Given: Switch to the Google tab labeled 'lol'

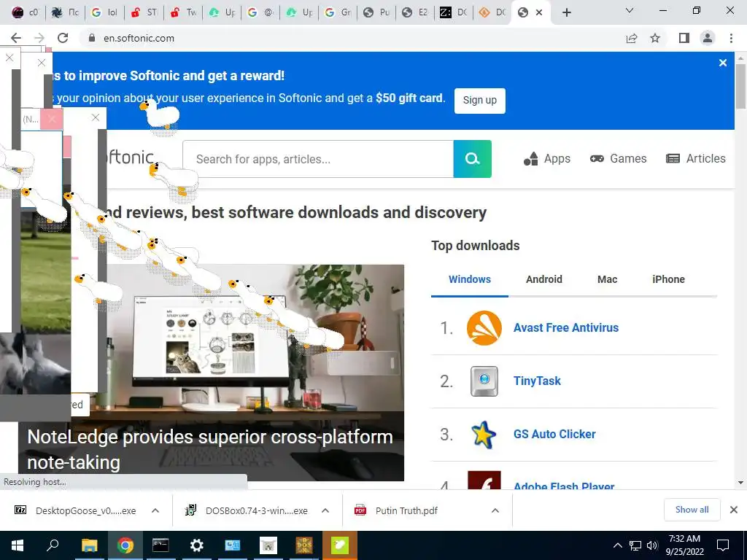Looking at the screenshot, I should click(105, 12).
